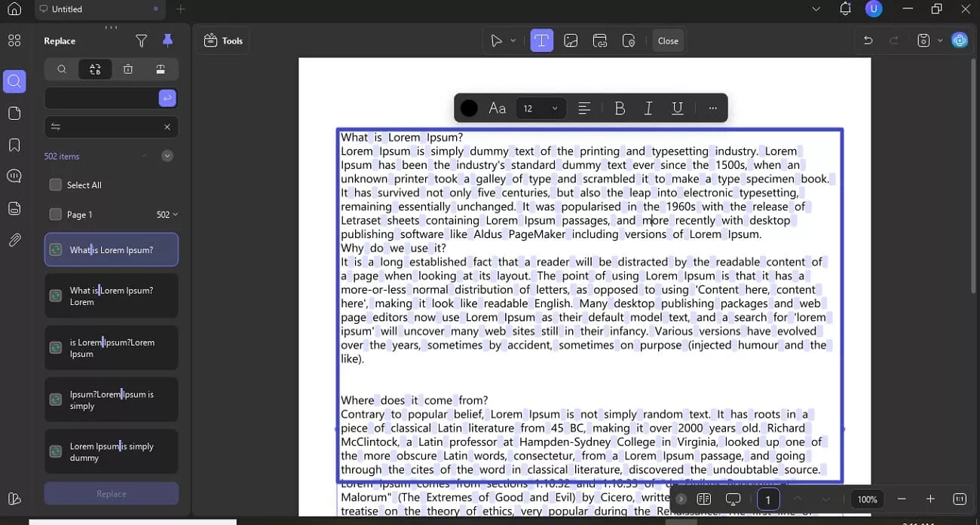Click the comments icon in left sidebar
This screenshot has height=525, width=980.
pyautogui.click(x=14, y=176)
